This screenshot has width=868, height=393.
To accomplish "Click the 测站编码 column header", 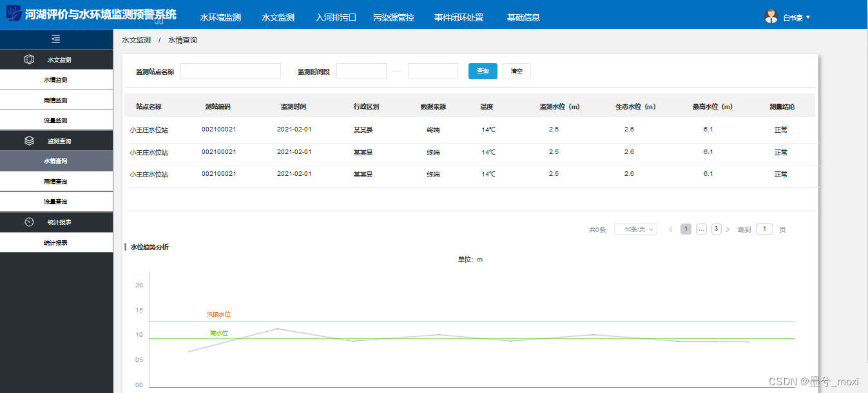I will click(217, 107).
